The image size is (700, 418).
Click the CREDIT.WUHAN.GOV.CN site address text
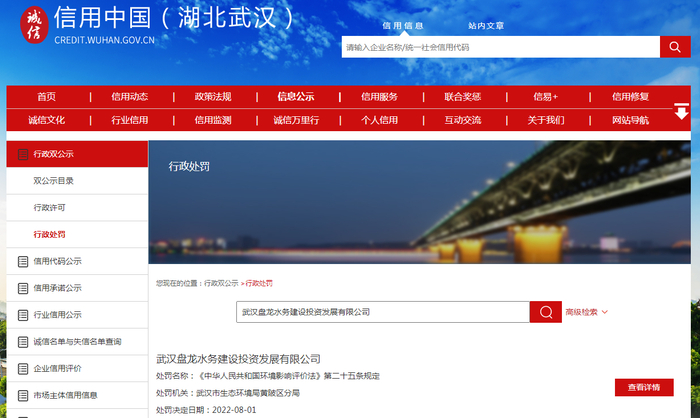(104, 40)
